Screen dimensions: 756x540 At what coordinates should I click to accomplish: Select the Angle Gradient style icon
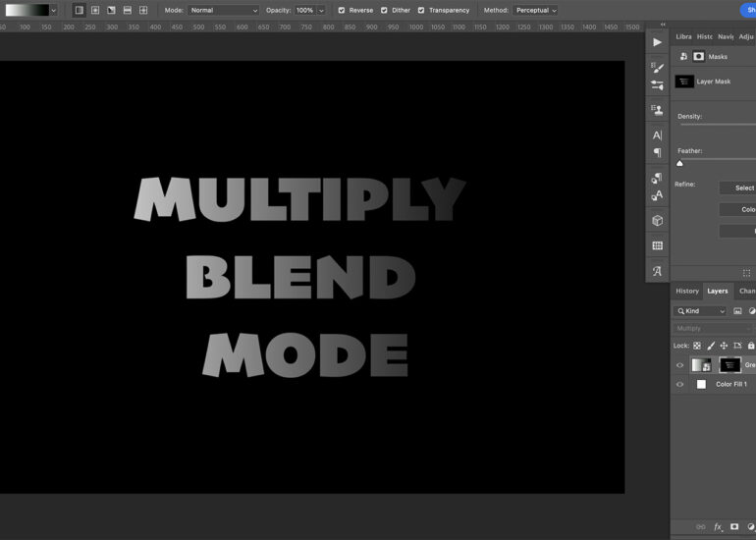(111, 10)
